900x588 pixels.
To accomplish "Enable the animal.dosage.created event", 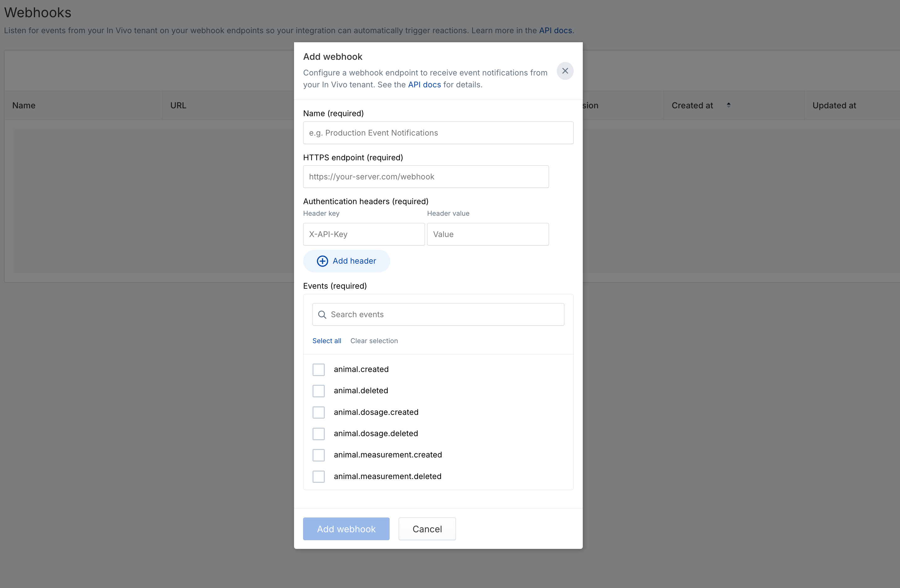I will click(318, 412).
